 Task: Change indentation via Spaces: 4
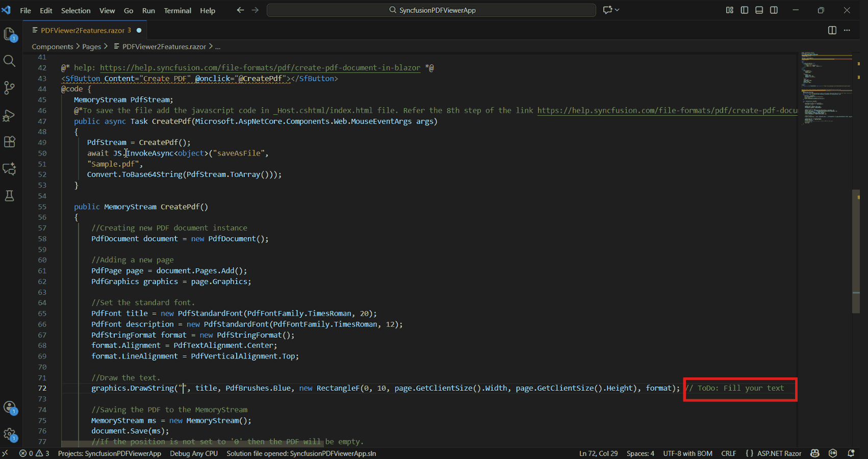pyautogui.click(x=641, y=453)
